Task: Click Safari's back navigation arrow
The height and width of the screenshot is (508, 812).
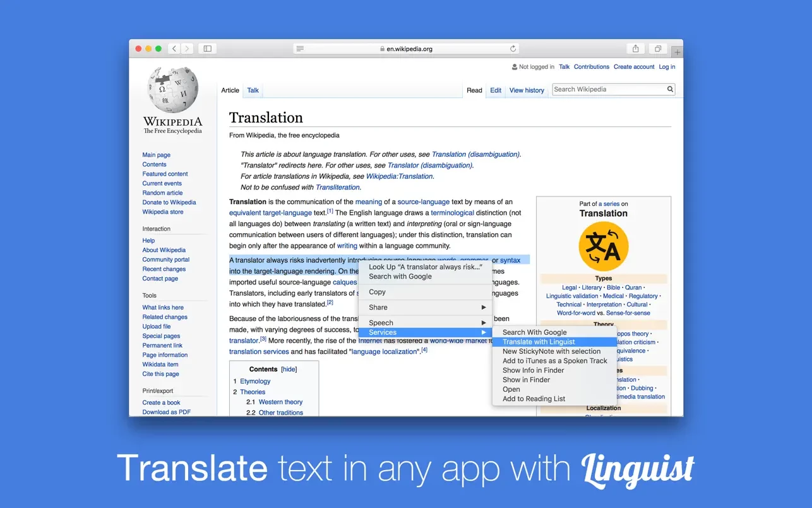Action: (174, 49)
